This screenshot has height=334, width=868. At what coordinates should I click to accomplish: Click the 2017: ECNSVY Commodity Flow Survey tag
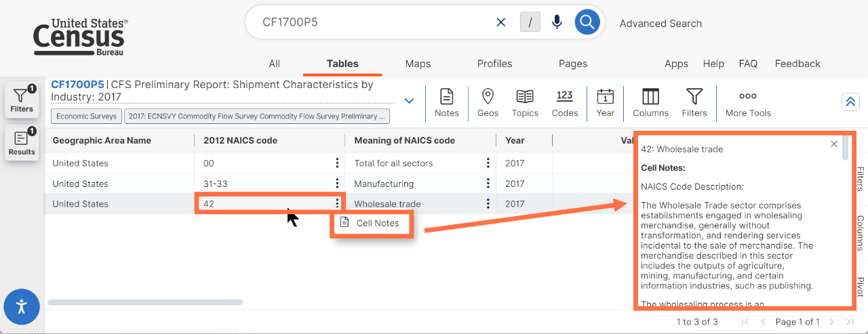(x=257, y=116)
